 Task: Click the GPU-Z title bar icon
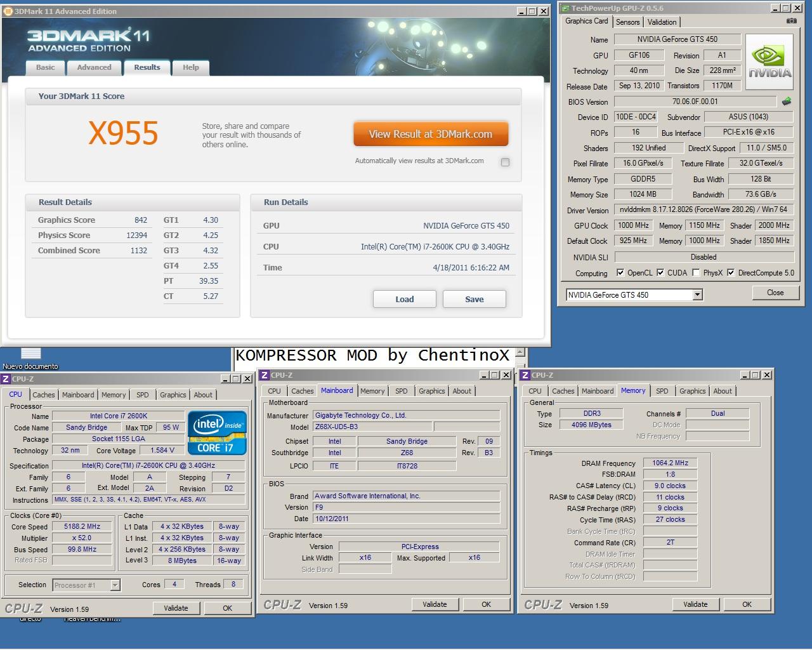pos(565,8)
